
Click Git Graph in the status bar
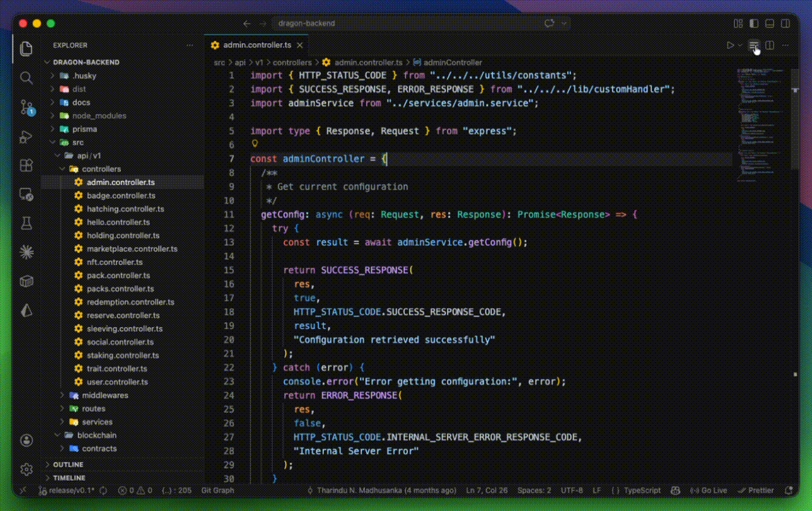point(217,490)
